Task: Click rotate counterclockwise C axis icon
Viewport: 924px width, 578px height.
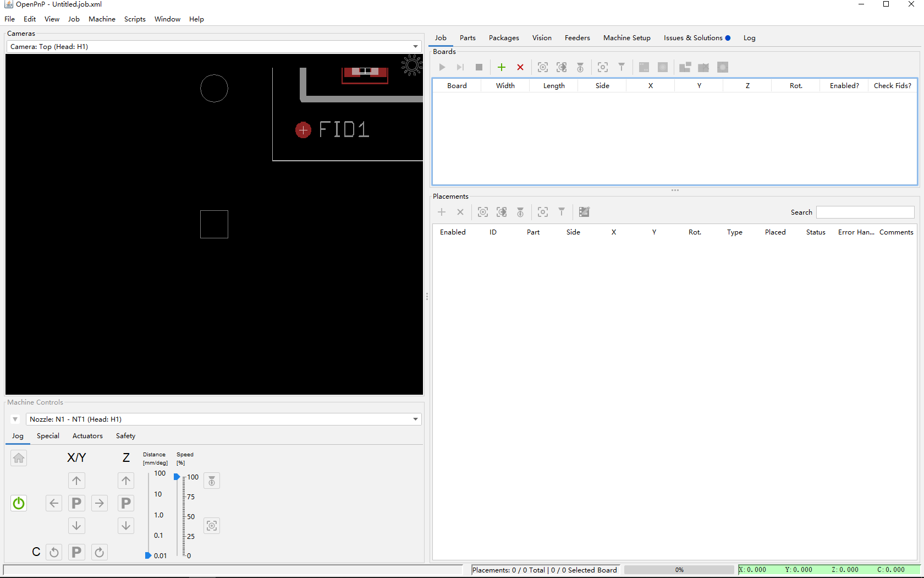Action: [54, 552]
